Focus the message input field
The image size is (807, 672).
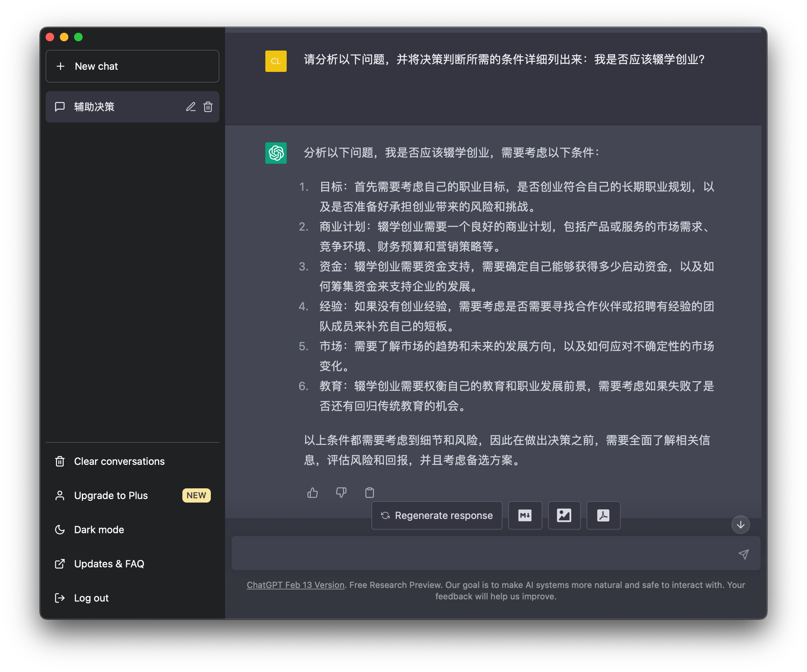[480, 554]
